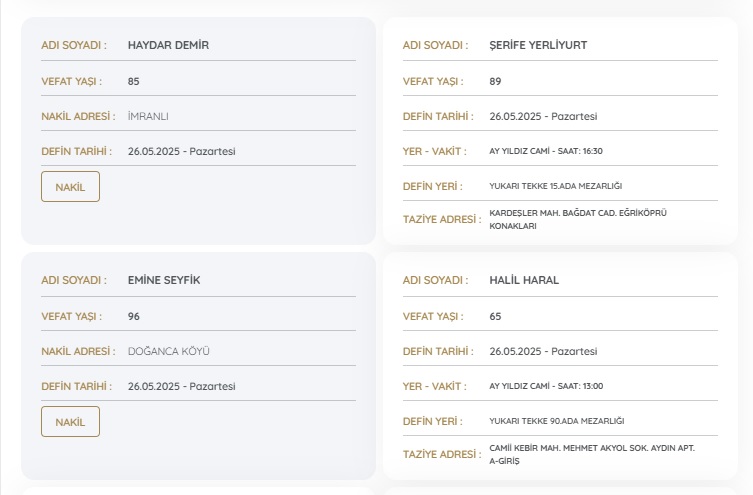Click NAKİL ADRESİ label in Emine Seyfik card
The height and width of the screenshot is (495, 753).
[x=78, y=351]
